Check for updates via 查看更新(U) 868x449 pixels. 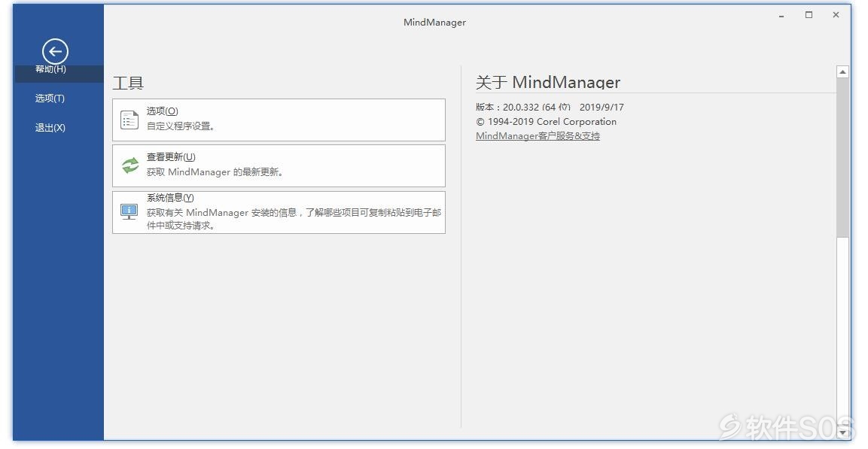pos(279,166)
